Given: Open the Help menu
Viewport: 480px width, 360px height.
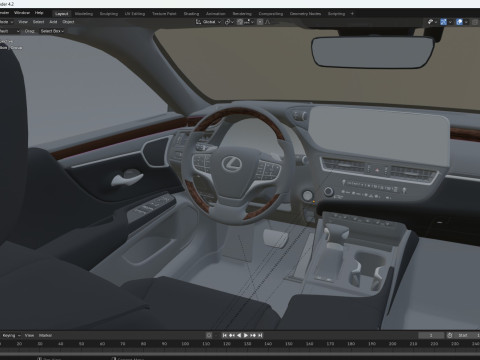Looking at the screenshot, I should click(39, 13).
